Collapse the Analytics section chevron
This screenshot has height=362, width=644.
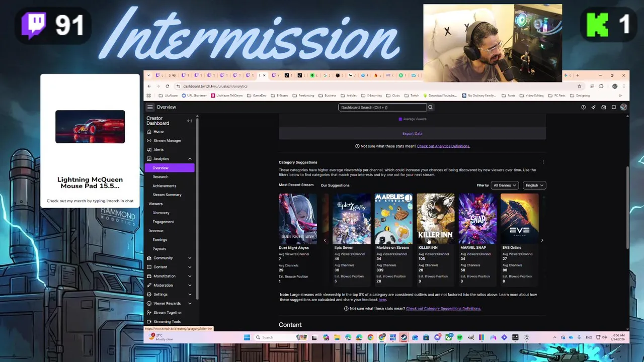coord(190,159)
